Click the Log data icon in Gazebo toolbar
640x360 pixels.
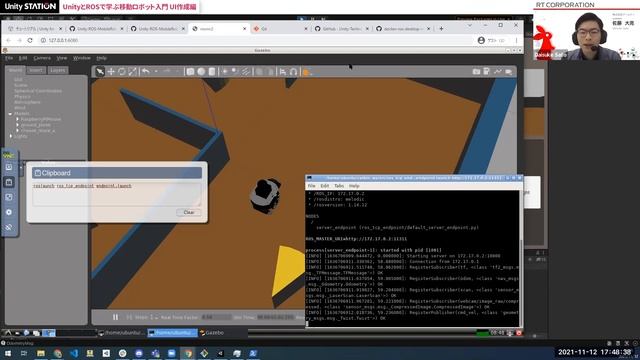coord(487,71)
